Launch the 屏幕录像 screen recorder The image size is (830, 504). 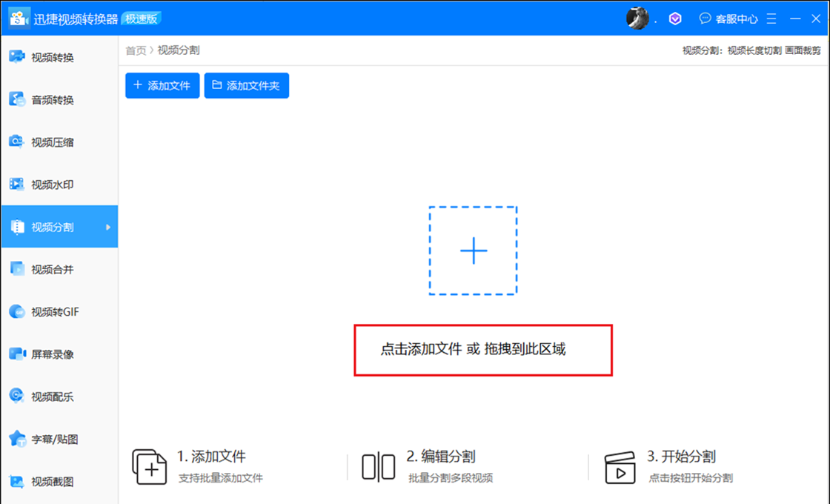[x=52, y=354]
